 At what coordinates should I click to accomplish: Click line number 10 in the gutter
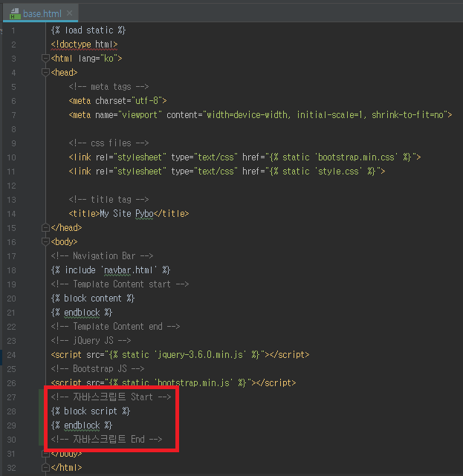pos(11,157)
